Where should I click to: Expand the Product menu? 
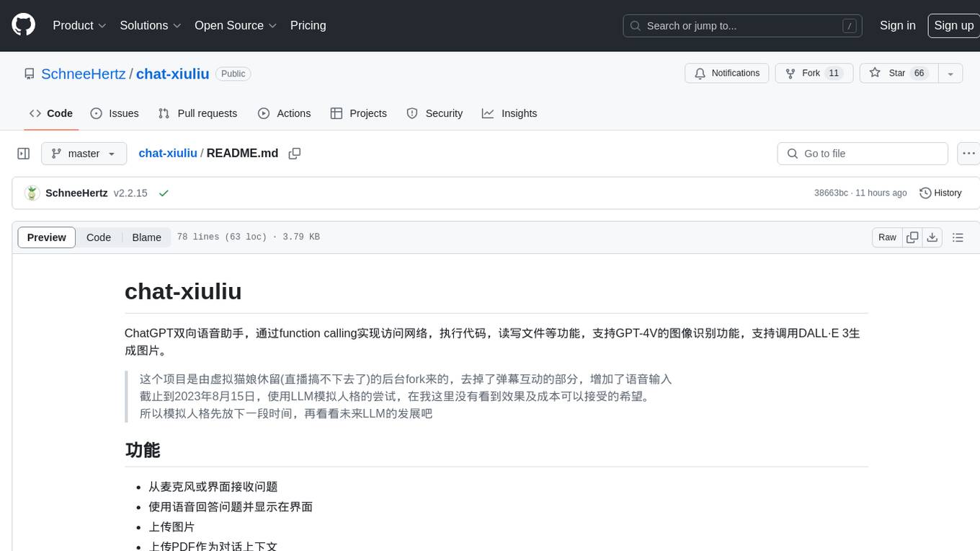click(x=79, y=25)
